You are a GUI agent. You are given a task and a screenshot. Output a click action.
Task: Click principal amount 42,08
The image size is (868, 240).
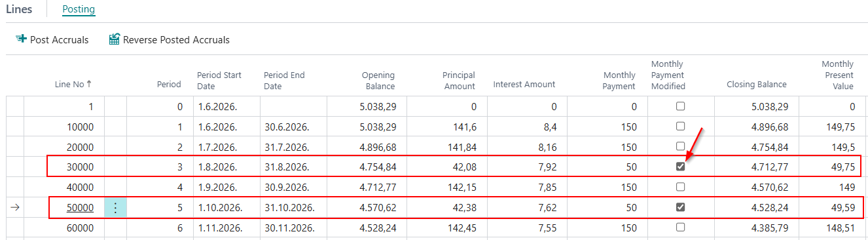[464, 167]
